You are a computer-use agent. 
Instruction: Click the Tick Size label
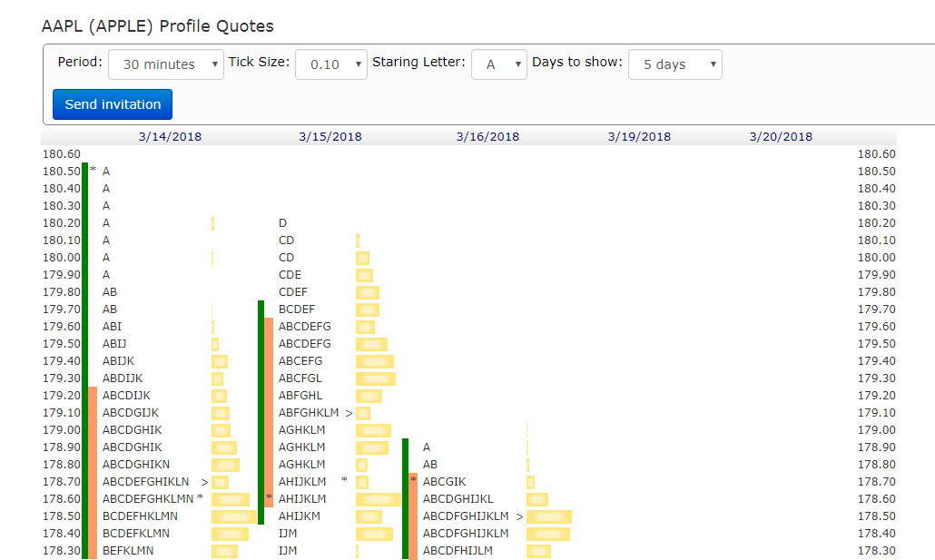click(x=259, y=62)
